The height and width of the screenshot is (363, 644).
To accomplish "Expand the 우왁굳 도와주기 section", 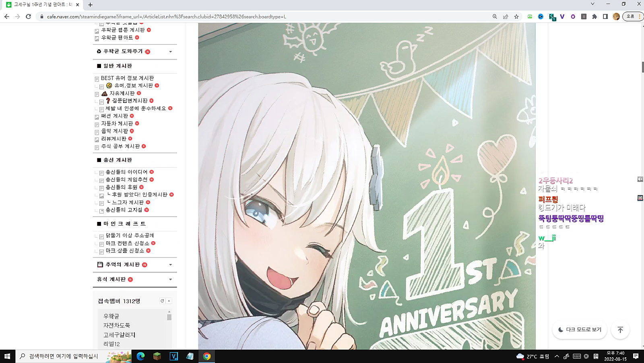I will [x=171, y=51].
